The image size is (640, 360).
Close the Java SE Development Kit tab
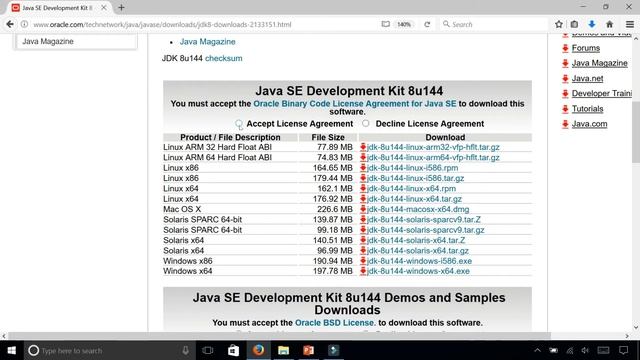(104, 7)
